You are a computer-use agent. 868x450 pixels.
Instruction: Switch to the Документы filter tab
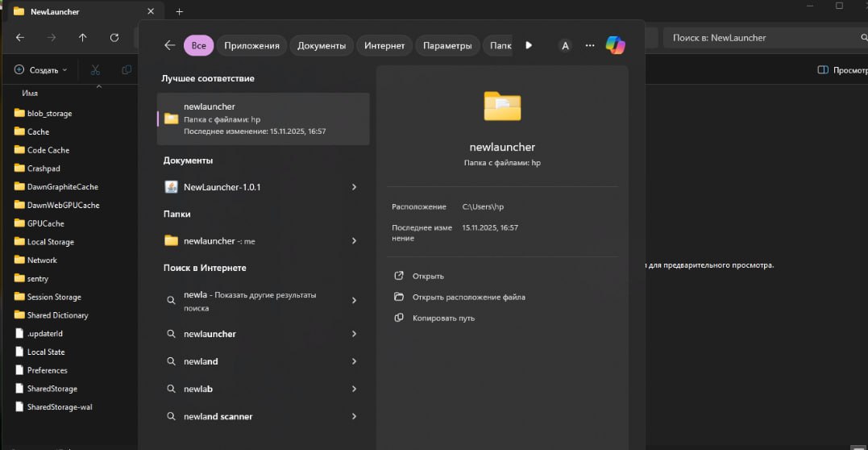(x=321, y=46)
